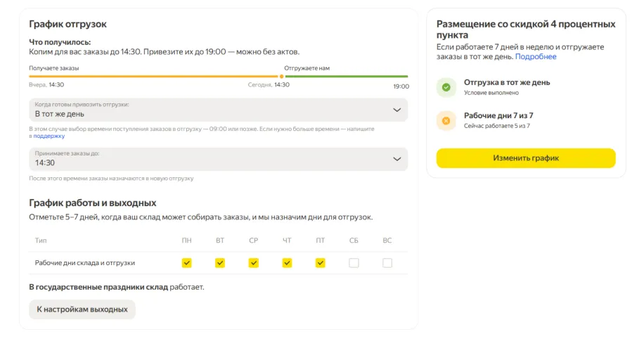Click the 'График работы и выходных' heading
This screenshot has height=346, width=644.
point(92,203)
